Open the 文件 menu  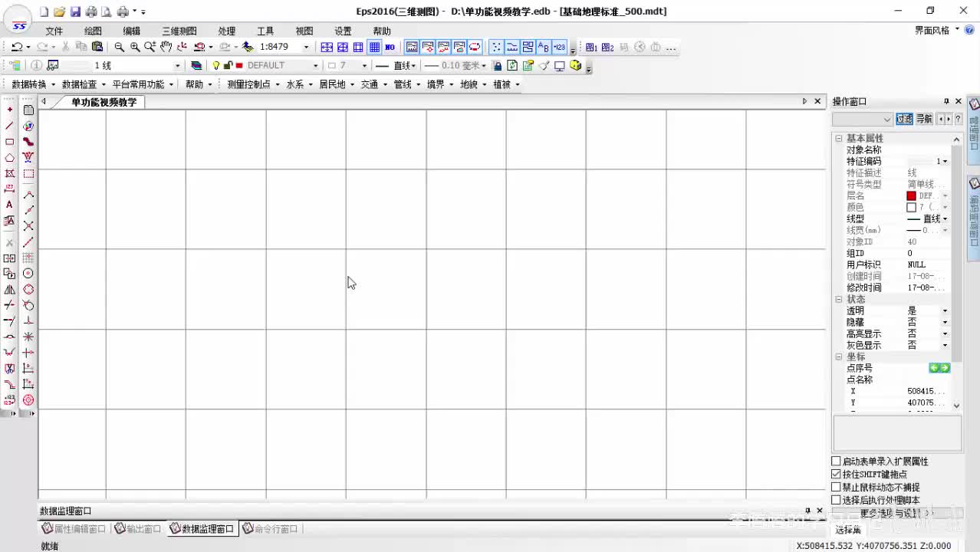coord(54,31)
